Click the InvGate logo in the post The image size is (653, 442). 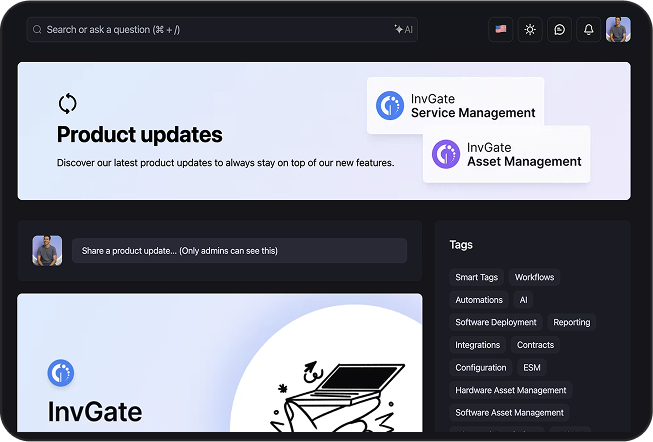(x=61, y=373)
